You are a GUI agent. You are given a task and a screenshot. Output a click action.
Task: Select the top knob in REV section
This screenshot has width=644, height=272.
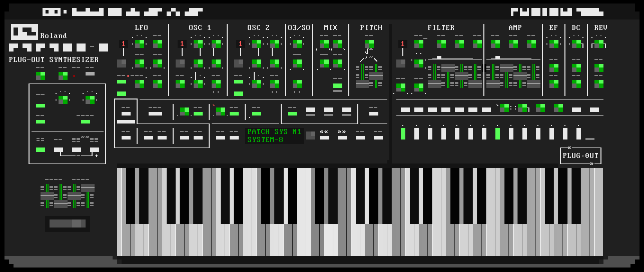pos(598,44)
